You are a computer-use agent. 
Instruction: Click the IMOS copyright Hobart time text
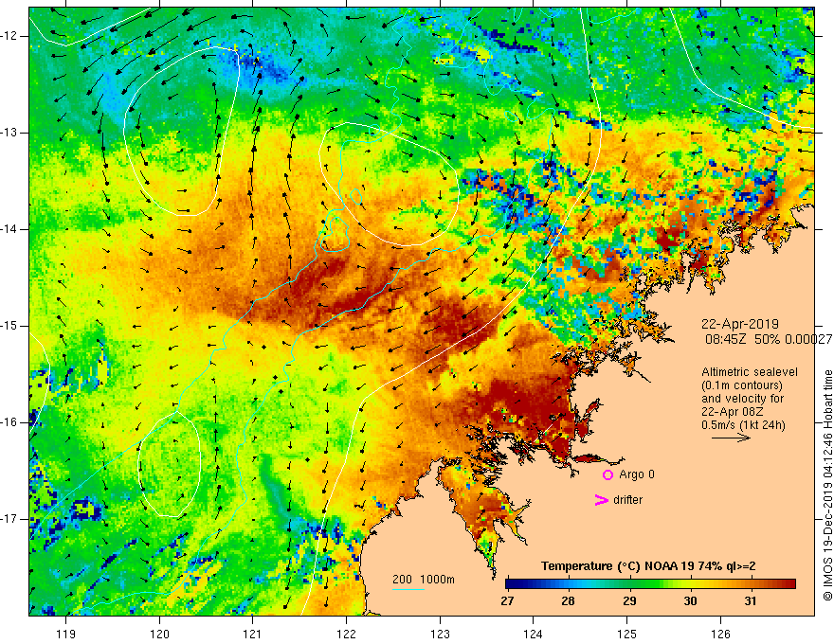pyautogui.click(x=827, y=486)
